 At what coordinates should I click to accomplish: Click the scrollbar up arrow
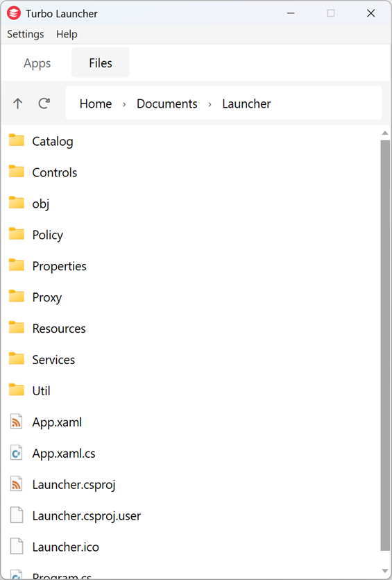[x=385, y=133]
